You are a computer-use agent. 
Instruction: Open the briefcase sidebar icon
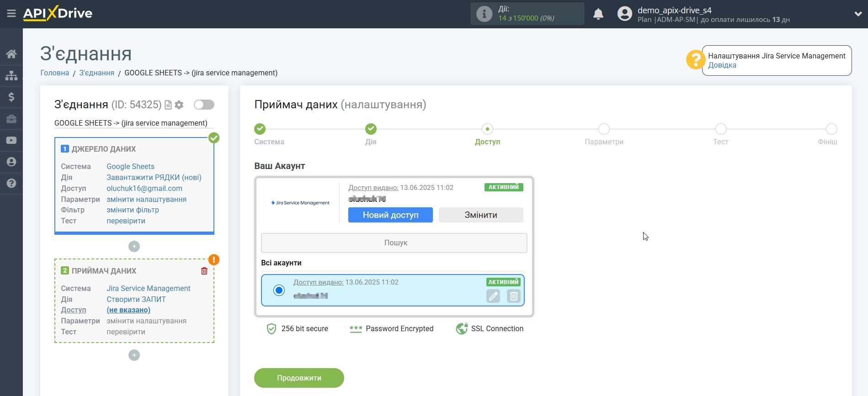point(11,119)
